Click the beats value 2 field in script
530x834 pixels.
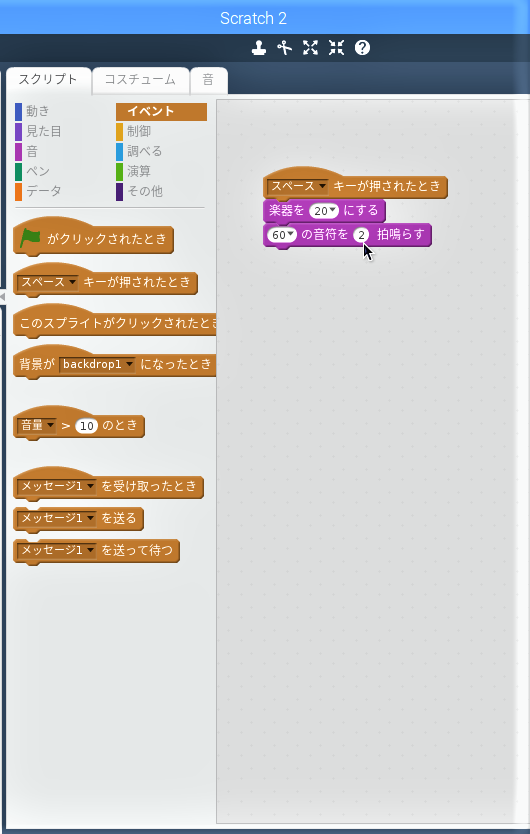361,235
